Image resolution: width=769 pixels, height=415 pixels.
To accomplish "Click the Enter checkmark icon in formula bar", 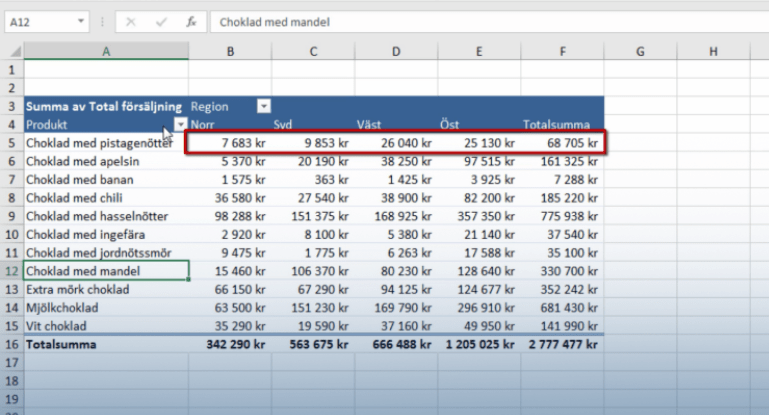I will 161,21.
